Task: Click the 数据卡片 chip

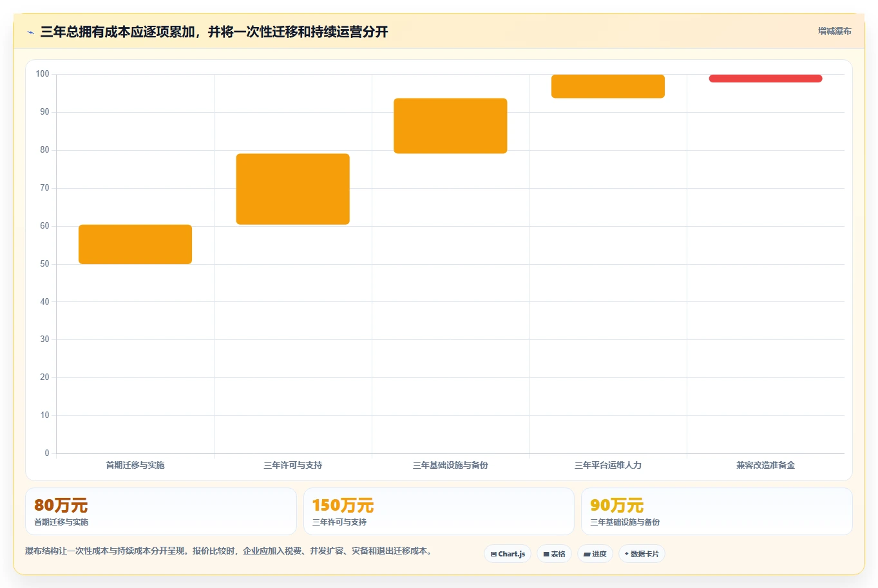Action: tap(642, 554)
